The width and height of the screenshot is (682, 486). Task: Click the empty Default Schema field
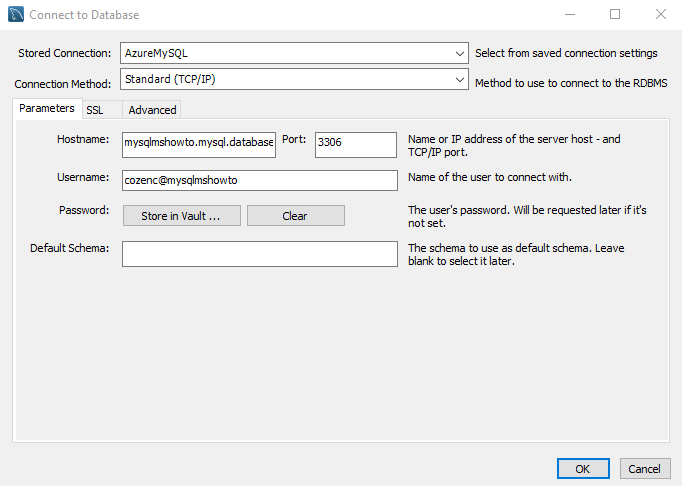coord(260,254)
